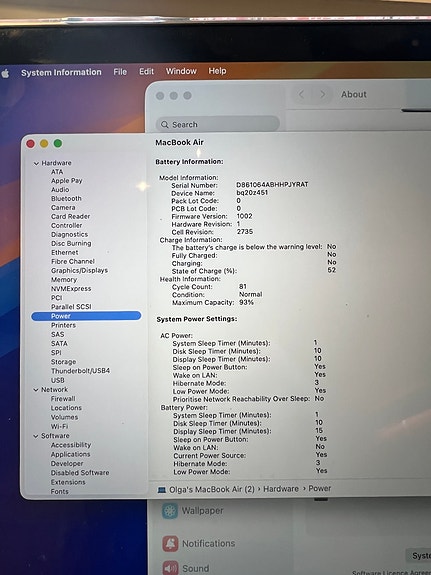This screenshot has height=575, width=431.
Task: Click the Maximum Capacity 93% value
Action: 246,302
